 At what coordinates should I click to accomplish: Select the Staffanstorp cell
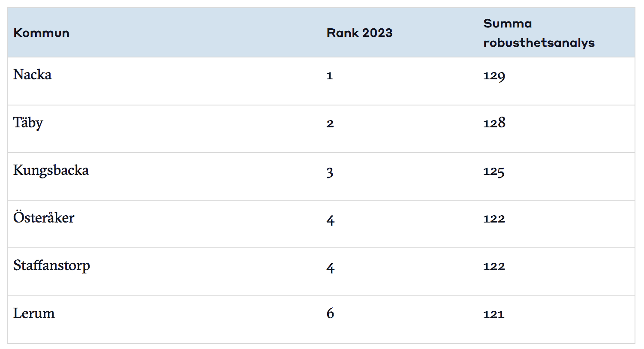pyautogui.click(x=51, y=265)
